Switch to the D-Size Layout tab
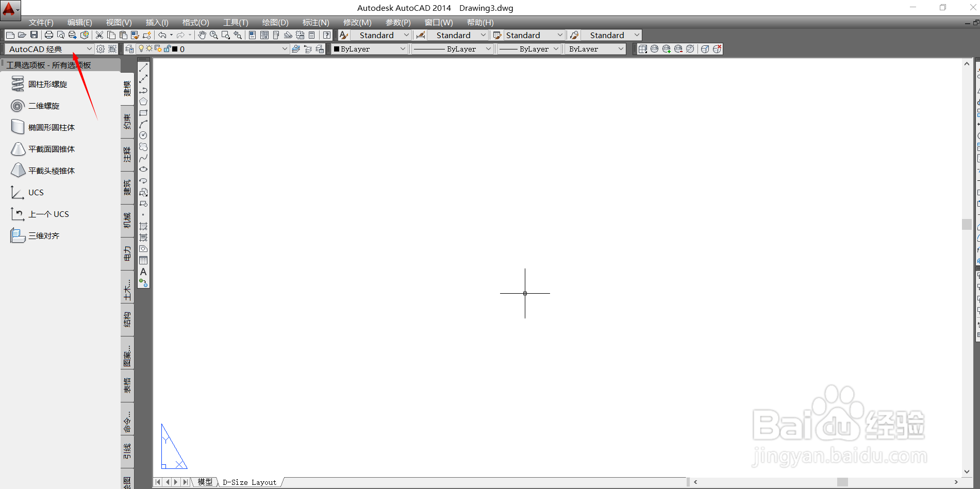The width and height of the screenshot is (980, 489). click(x=250, y=482)
